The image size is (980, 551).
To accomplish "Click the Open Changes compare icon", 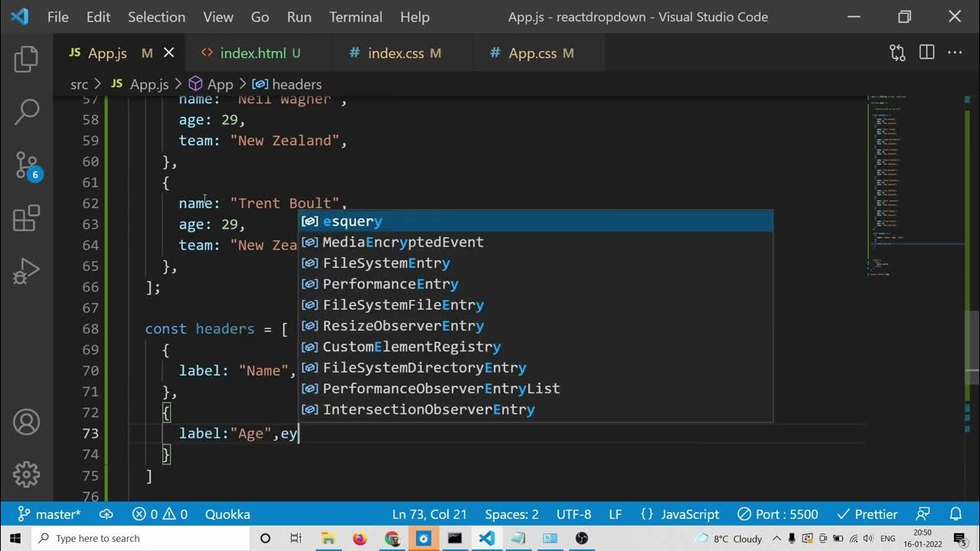I will (x=897, y=53).
